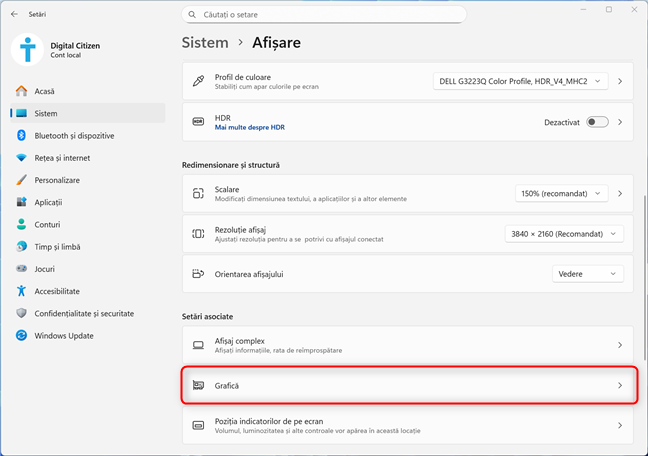The width and height of the screenshot is (648, 456).
Task: Open the Scalare 150% dropdown
Action: (561, 193)
